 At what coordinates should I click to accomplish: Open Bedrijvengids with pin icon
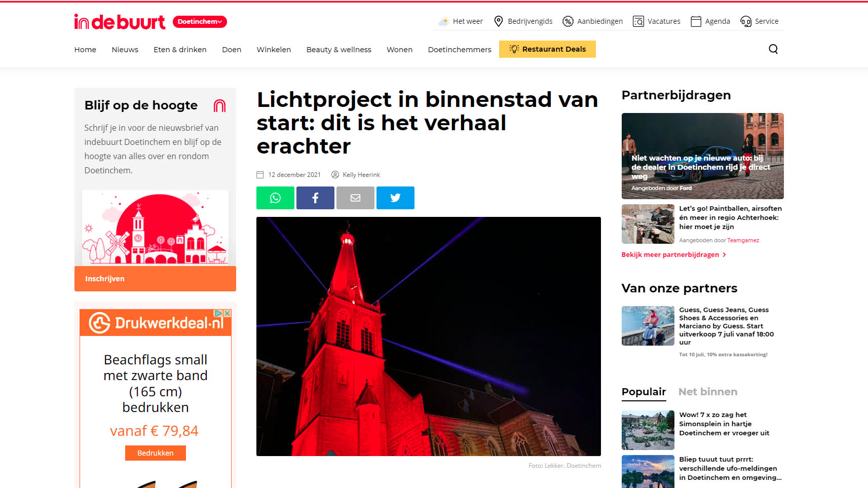523,21
